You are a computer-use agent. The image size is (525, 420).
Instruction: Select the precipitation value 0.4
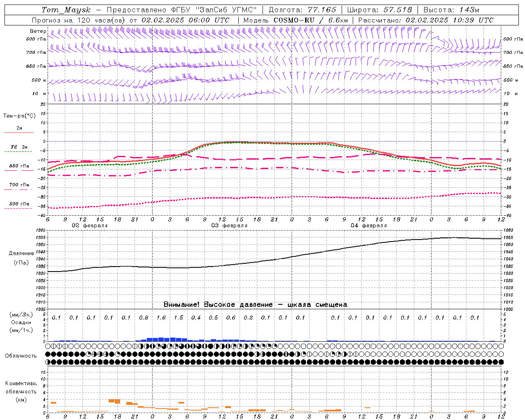pyautogui.click(x=196, y=317)
